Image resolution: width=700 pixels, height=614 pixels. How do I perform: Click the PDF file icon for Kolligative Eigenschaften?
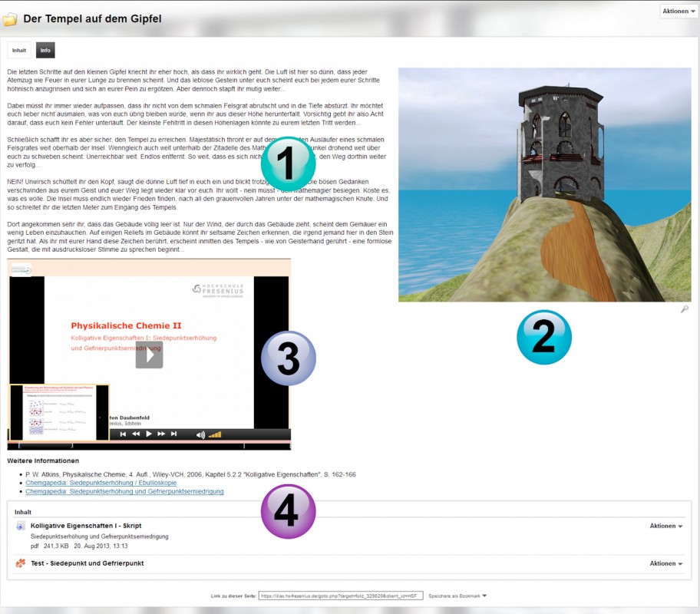[x=21, y=526]
